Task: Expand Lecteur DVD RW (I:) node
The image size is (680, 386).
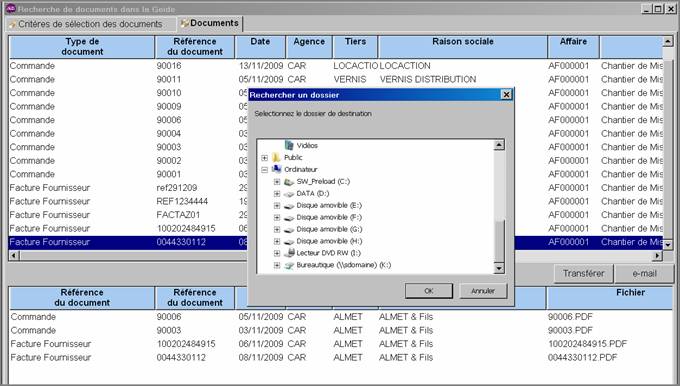Action: [277, 253]
